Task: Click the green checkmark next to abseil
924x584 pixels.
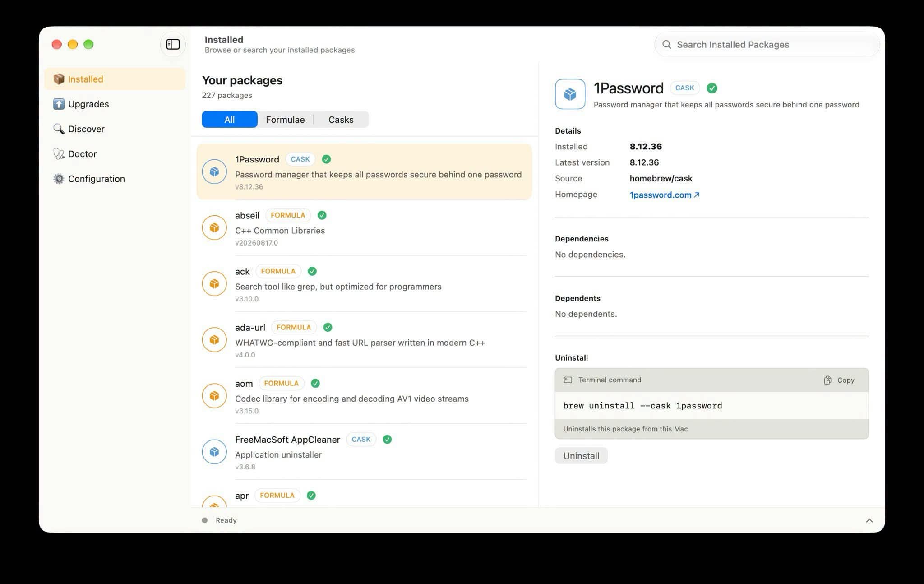Action: tap(322, 215)
